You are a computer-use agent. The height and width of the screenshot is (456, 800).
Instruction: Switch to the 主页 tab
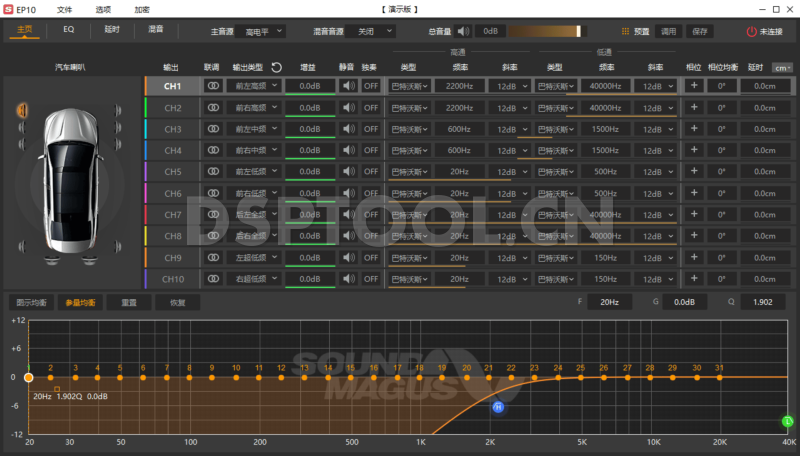(x=24, y=30)
